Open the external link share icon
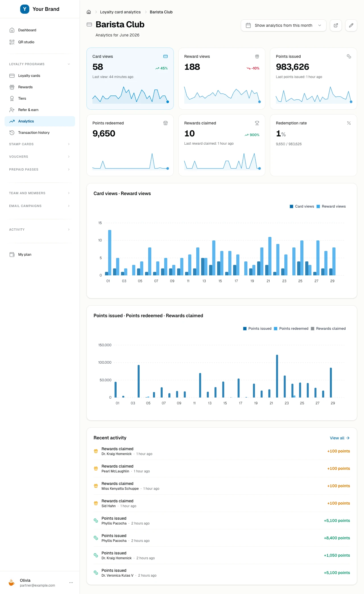This screenshot has width=364, height=594. click(x=336, y=25)
